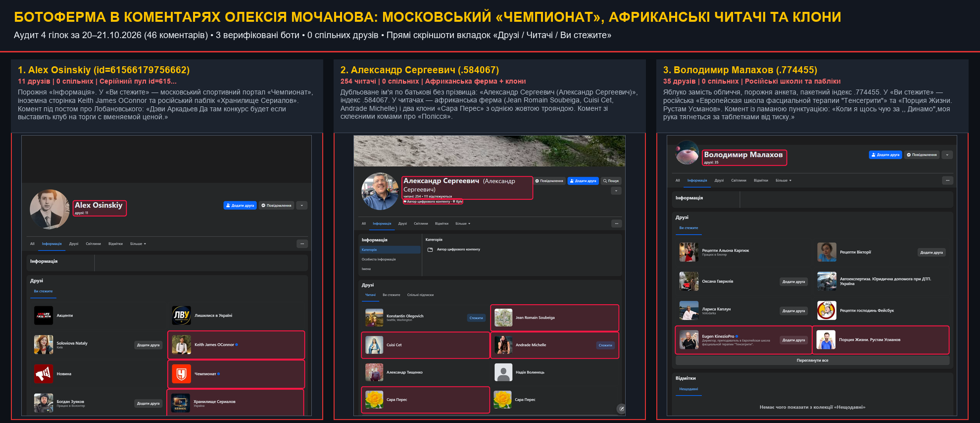This screenshot has width=980, height=423.
Task: Open the three-dots menu on Alex Osinskiy's tab bar
Action: [x=302, y=244]
